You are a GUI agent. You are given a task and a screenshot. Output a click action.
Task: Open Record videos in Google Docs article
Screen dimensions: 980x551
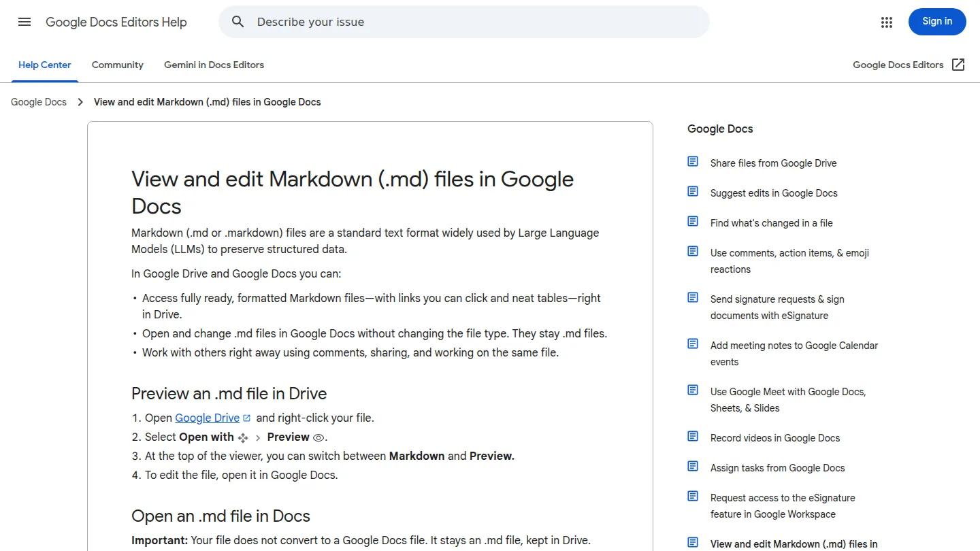775,438
